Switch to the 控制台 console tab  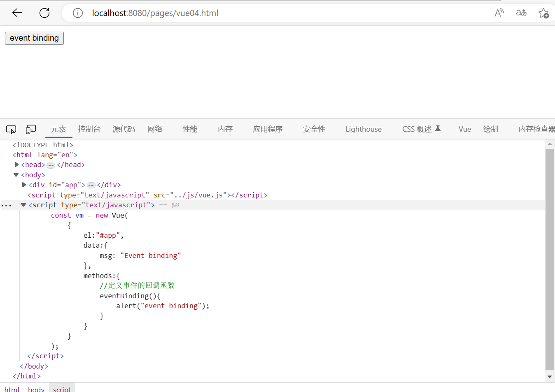click(x=89, y=129)
